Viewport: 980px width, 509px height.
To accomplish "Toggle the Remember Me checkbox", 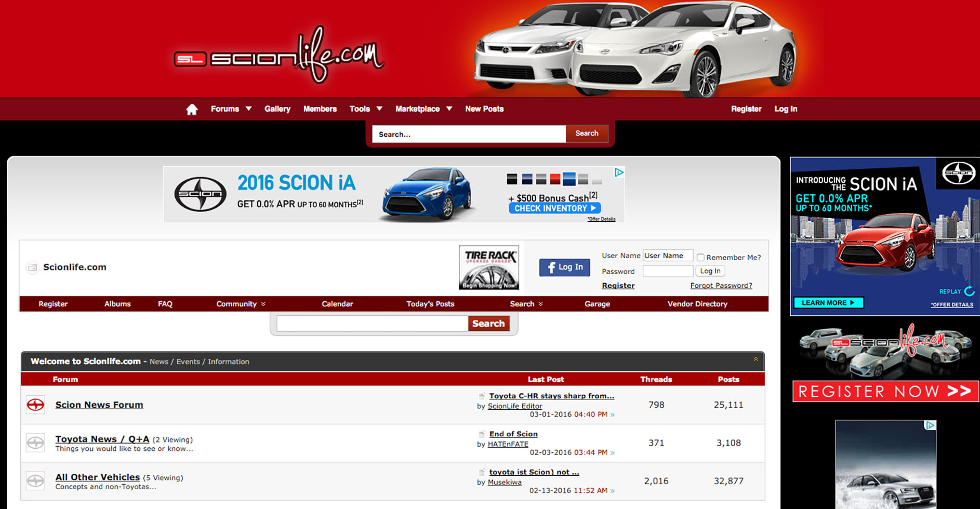I will (x=700, y=257).
